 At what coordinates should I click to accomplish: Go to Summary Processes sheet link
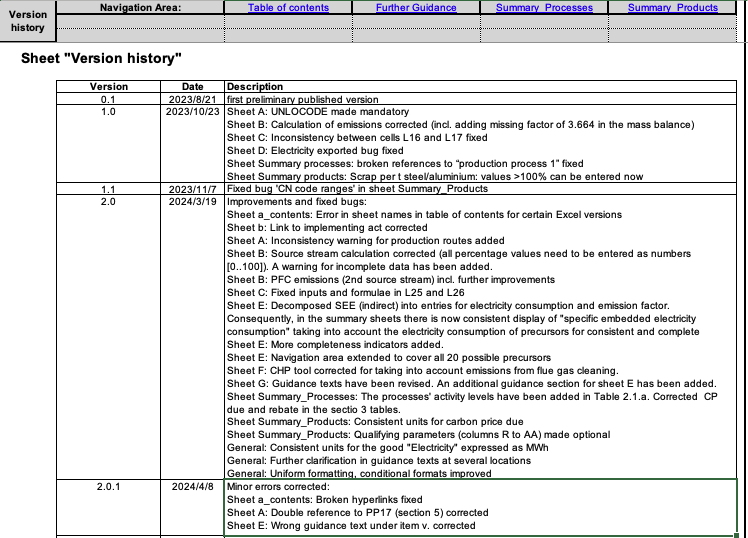[544, 8]
